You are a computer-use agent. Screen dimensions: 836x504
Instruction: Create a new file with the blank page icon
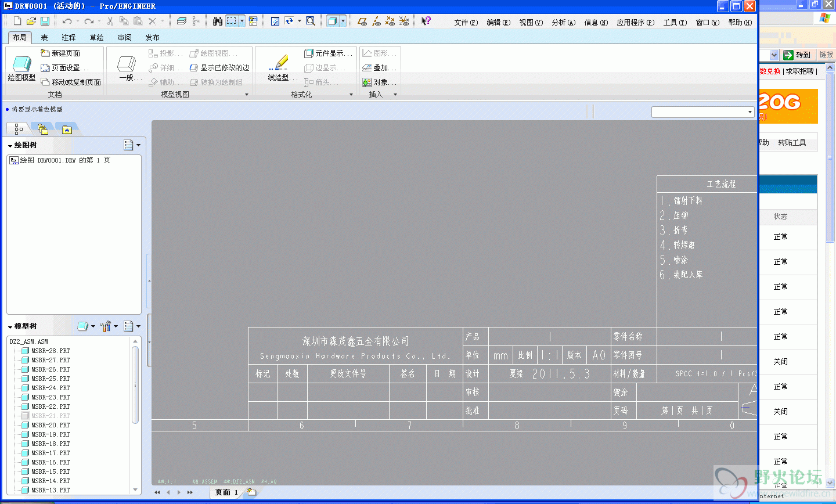17,21
